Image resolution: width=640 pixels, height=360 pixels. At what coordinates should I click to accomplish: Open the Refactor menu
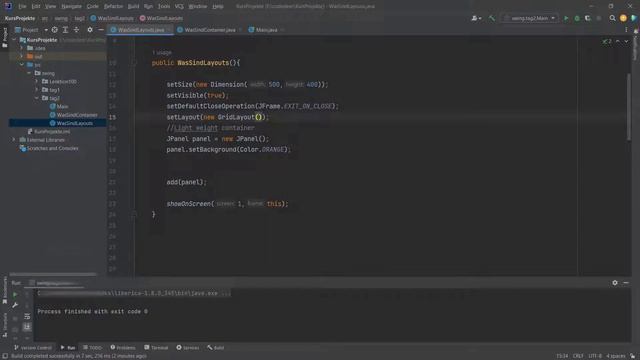[x=113, y=6]
